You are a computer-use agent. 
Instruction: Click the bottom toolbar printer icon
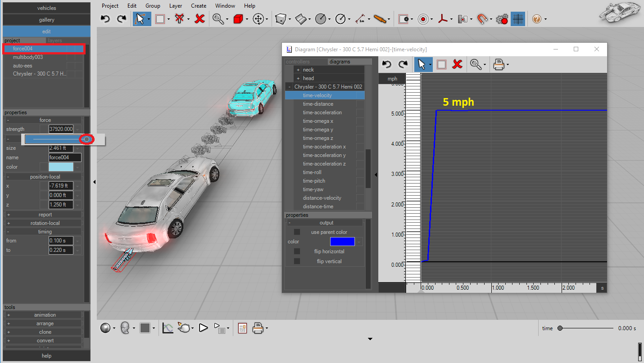[258, 328]
